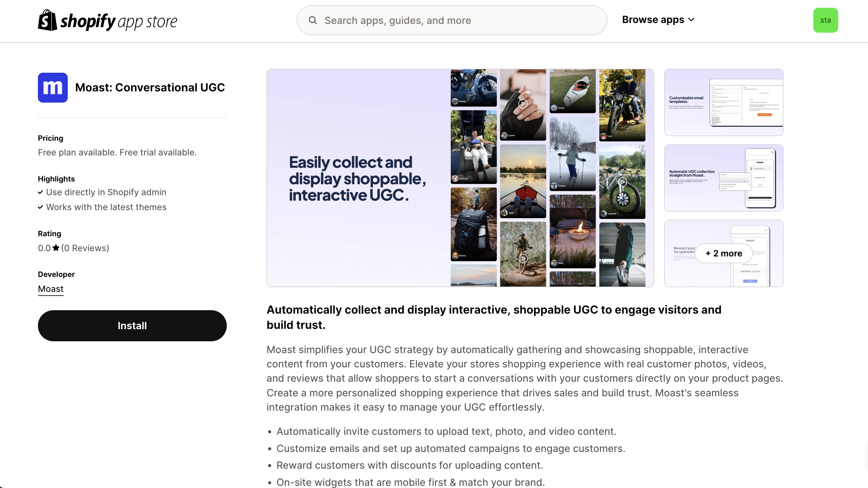
Task: Click the 'Moast: Conversational UGC' title
Action: pyautogui.click(x=150, y=88)
